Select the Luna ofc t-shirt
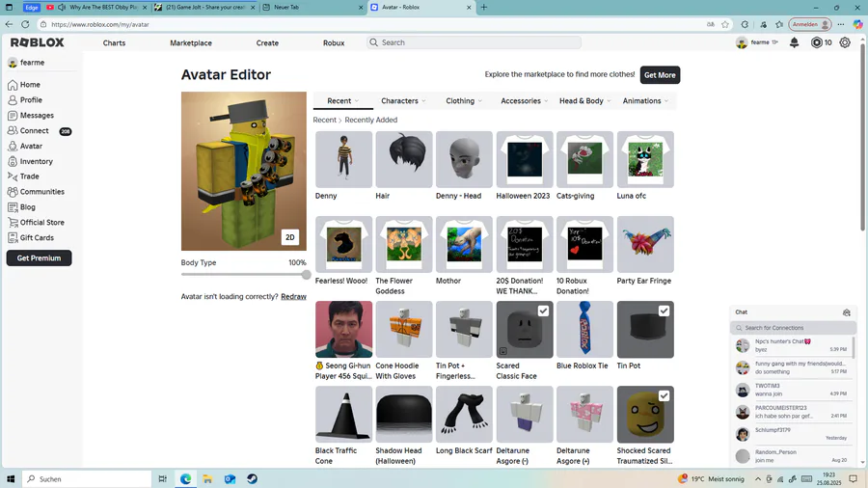This screenshot has height=488, width=868. pyautogui.click(x=645, y=159)
